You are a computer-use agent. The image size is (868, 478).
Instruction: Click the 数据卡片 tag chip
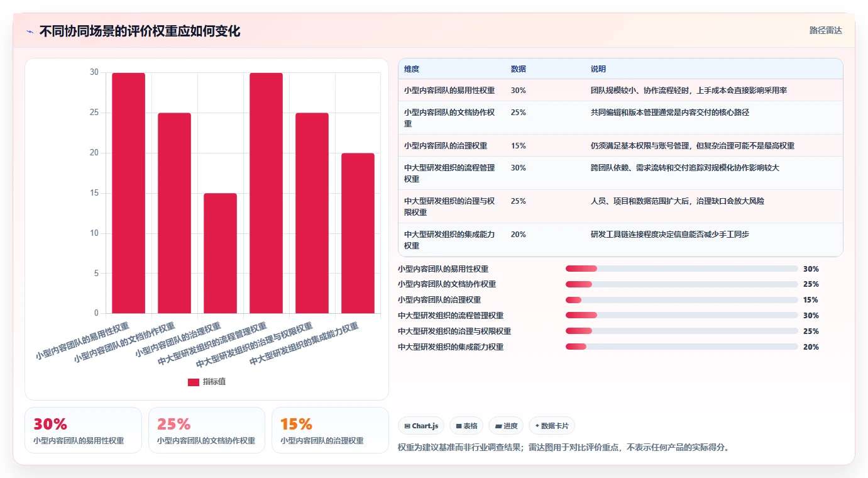[x=552, y=426]
